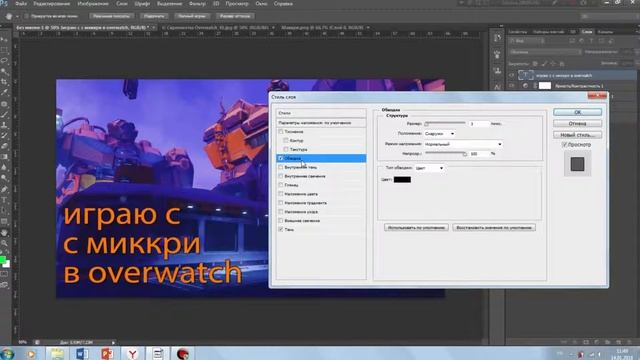Click lock all padlock icon in Layers
The height and width of the screenshot is (360, 640).
[x=562, y=64]
